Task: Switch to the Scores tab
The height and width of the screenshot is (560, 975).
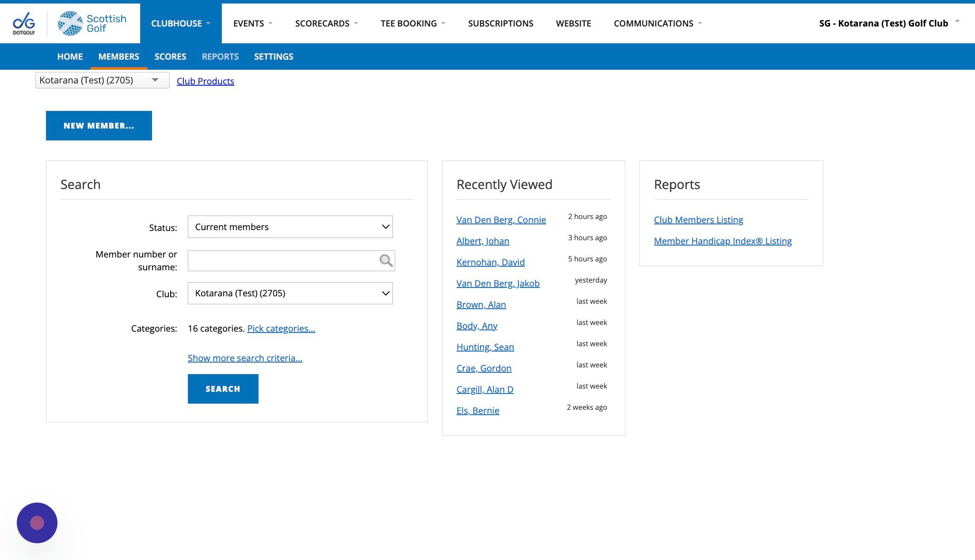Action: tap(170, 57)
